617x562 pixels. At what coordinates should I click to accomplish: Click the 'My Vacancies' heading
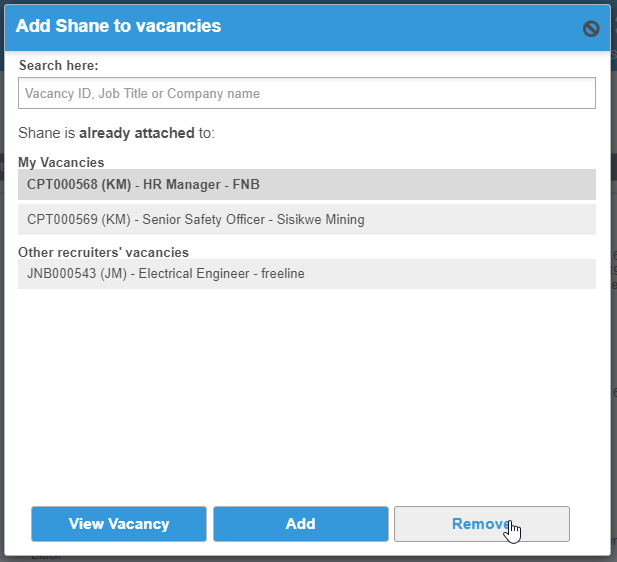click(x=61, y=162)
